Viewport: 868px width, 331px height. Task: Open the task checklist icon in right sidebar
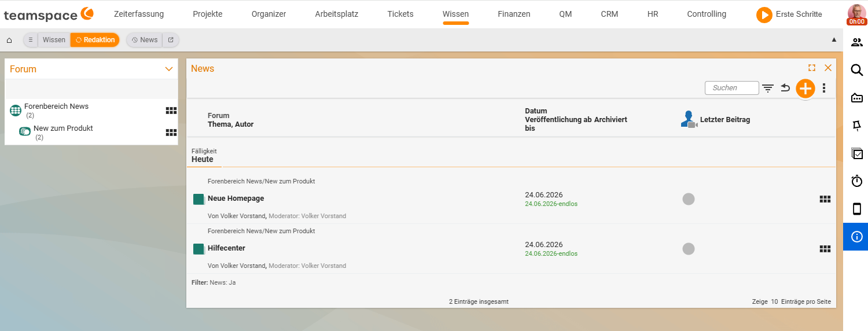[857, 153]
